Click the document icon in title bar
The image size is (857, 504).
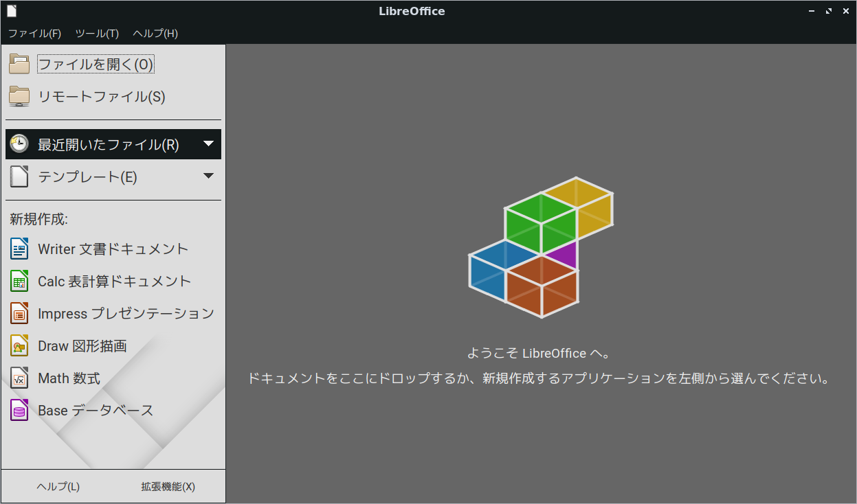coord(11,11)
